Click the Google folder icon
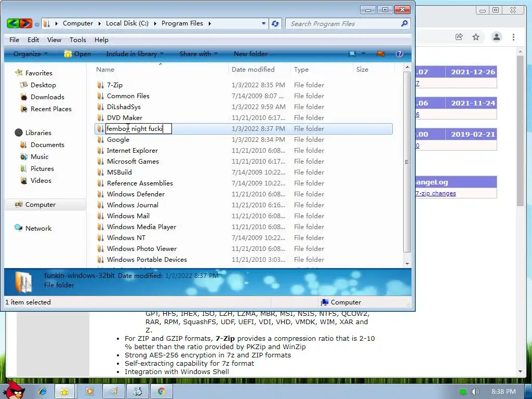The width and height of the screenshot is (532, 399). pos(100,139)
